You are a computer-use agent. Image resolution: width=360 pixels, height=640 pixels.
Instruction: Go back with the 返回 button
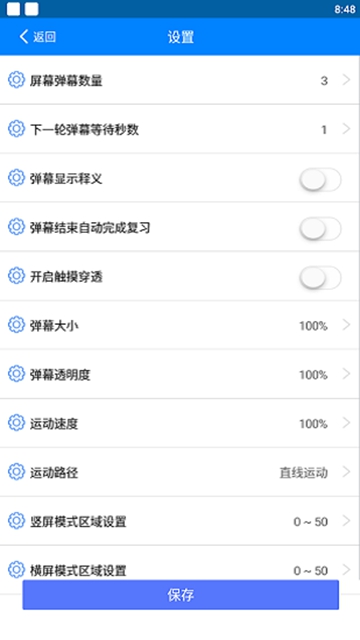tap(38, 37)
